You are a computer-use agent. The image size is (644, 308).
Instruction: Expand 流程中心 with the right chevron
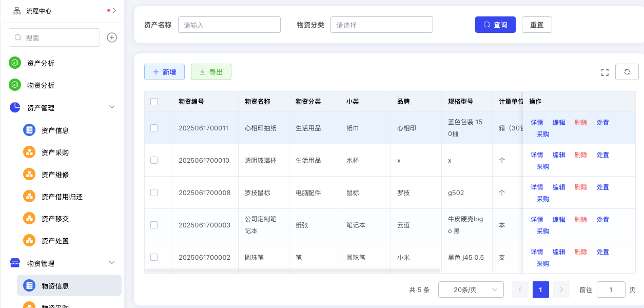point(114,10)
